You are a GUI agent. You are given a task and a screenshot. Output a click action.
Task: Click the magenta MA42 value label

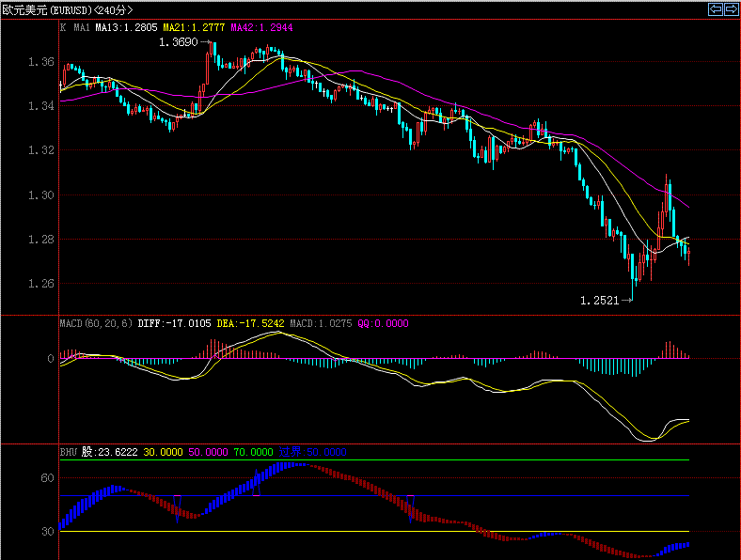point(261,28)
